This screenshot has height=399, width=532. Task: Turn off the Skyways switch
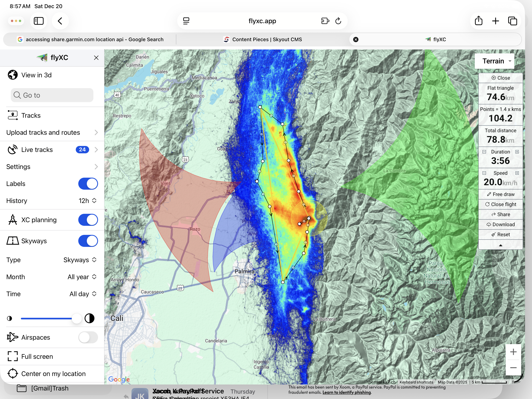point(88,241)
